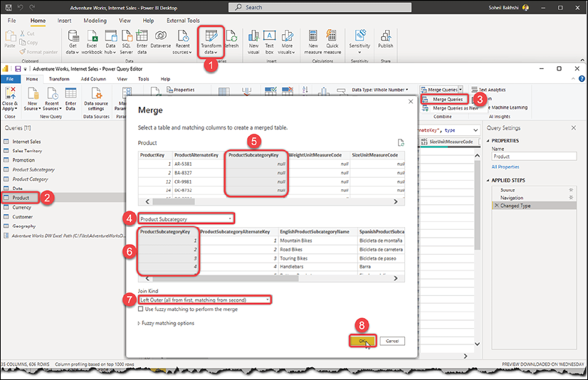
Task: Expand the Merge Queries dropdown arrow
Action: tap(461, 90)
